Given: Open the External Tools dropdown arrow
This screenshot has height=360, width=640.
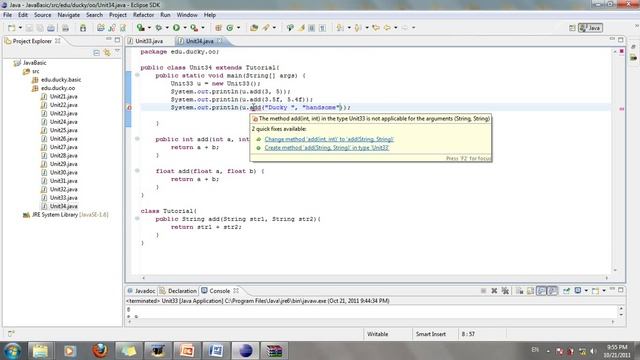Looking at the screenshot, I should 203,28.
